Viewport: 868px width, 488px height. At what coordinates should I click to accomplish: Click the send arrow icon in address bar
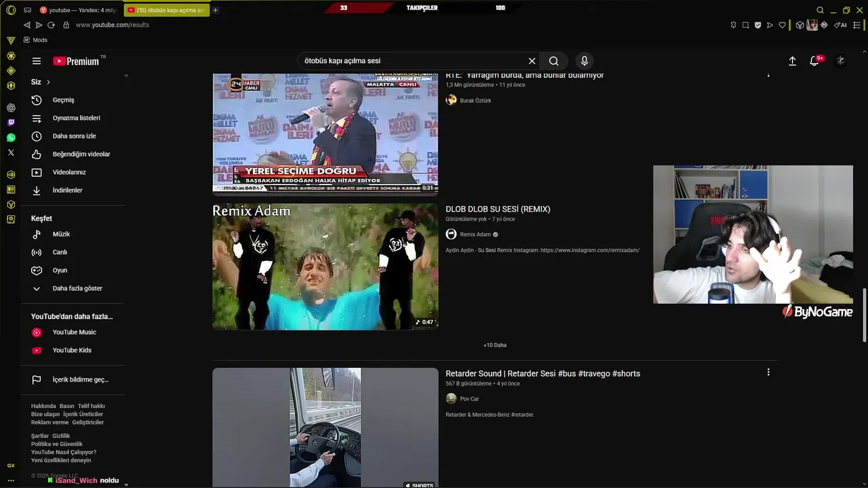(770, 25)
